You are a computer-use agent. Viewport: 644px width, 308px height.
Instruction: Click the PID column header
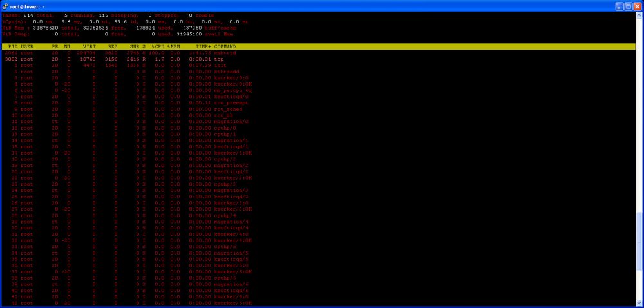(x=13, y=46)
